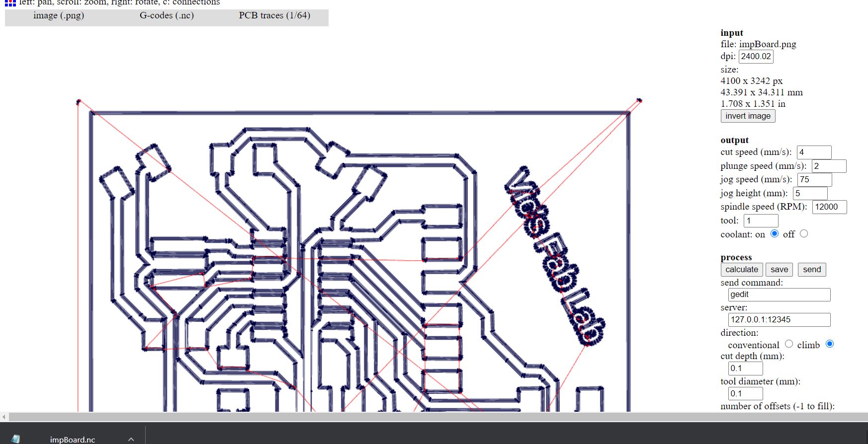Viewport: 868px width, 444px height.
Task: Edit the spindle speed RPM field
Action: click(829, 207)
